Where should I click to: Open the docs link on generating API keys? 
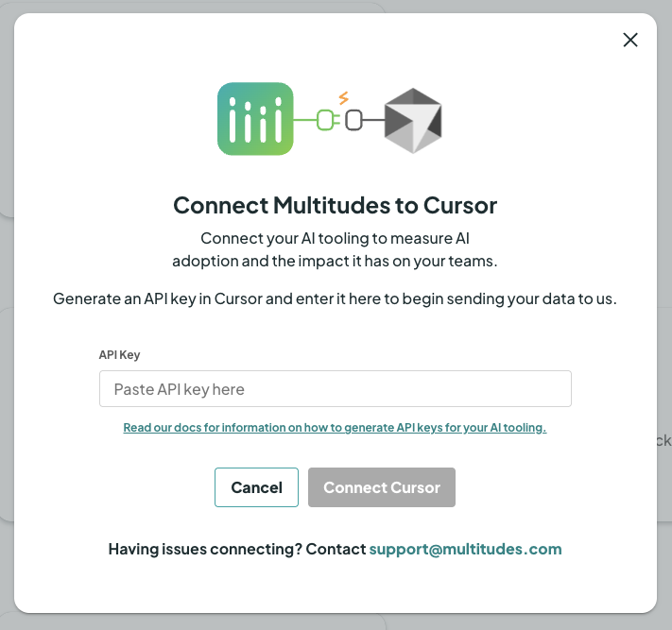[x=335, y=428]
